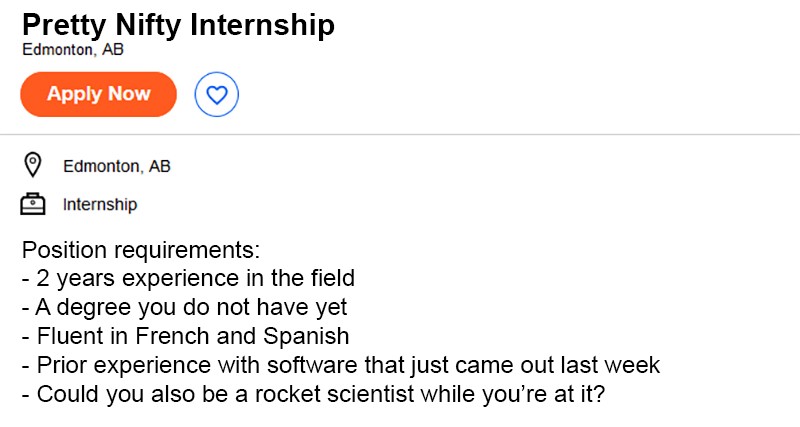Viewport: 800px width, 427px height.
Task: Click the word Nifty in the heading
Action: 148,26
